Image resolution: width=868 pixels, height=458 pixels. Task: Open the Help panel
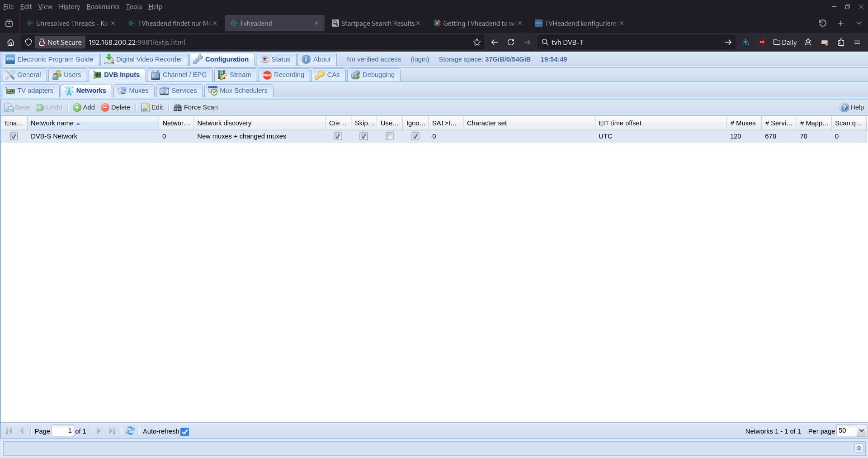click(852, 107)
